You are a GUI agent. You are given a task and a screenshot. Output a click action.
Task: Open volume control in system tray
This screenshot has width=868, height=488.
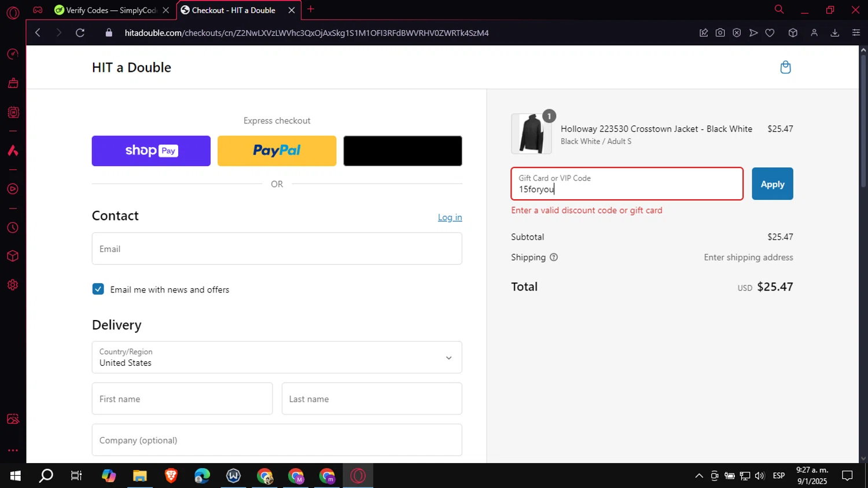click(760, 476)
